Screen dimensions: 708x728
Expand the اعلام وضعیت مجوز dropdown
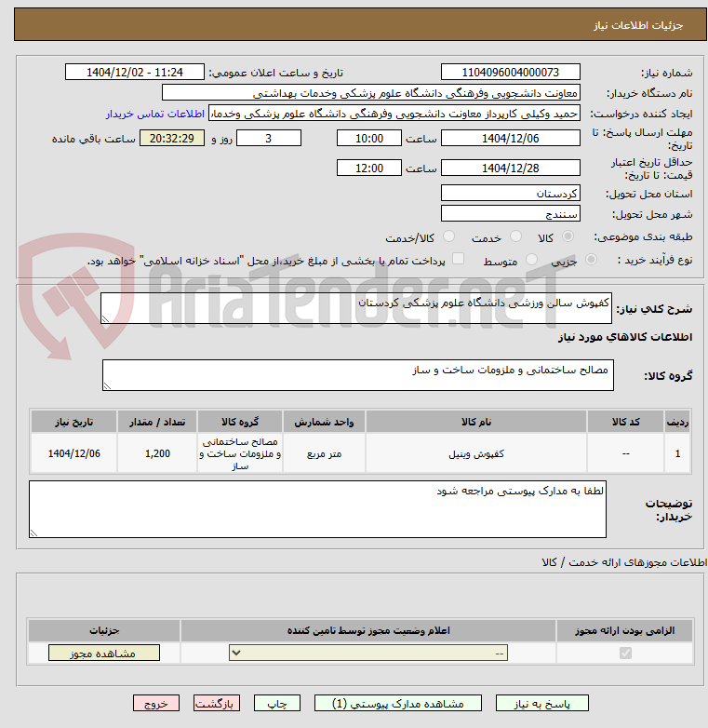coord(368,653)
